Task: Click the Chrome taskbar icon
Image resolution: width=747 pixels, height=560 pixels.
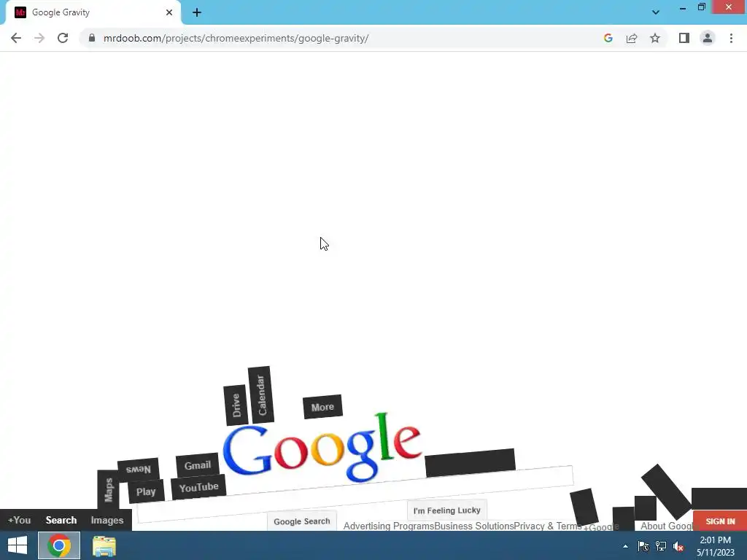Action: coord(59,545)
